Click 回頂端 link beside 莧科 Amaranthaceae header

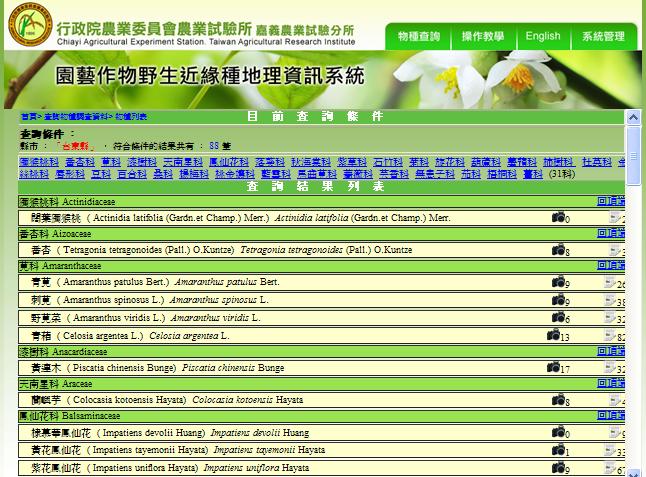click(x=611, y=266)
